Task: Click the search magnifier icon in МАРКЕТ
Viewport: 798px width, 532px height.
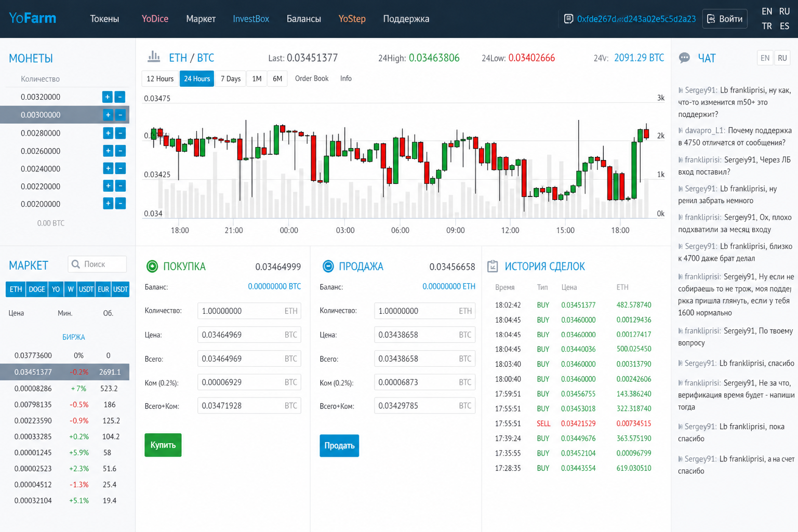Action: pyautogui.click(x=76, y=264)
